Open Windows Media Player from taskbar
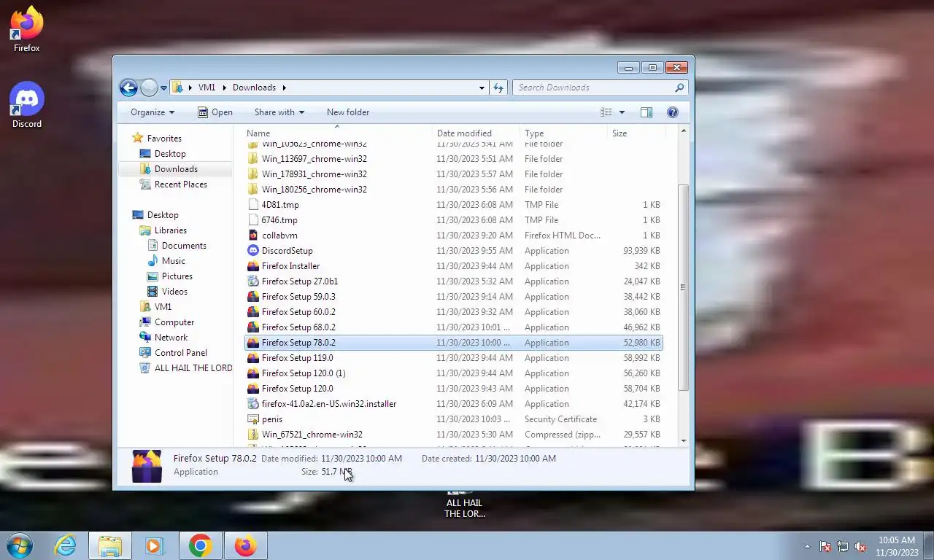Image resolution: width=934 pixels, height=560 pixels. tap(154, 545)
